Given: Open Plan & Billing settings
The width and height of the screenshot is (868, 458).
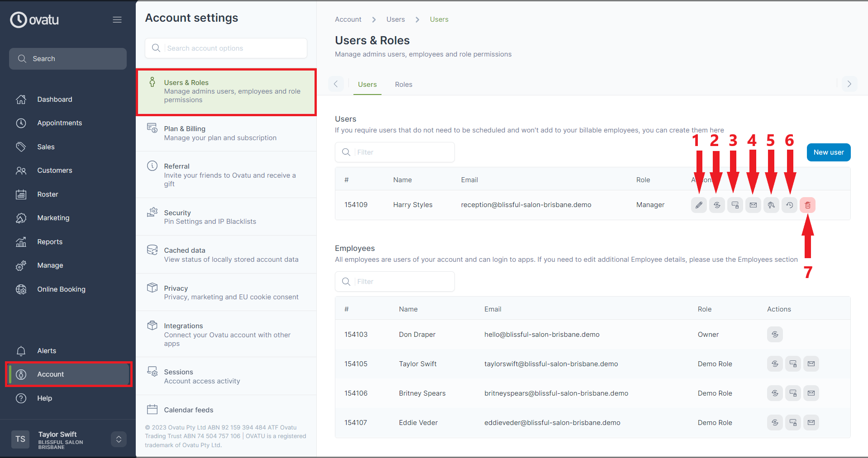Looking at the screenshot, I should point(226,133).
